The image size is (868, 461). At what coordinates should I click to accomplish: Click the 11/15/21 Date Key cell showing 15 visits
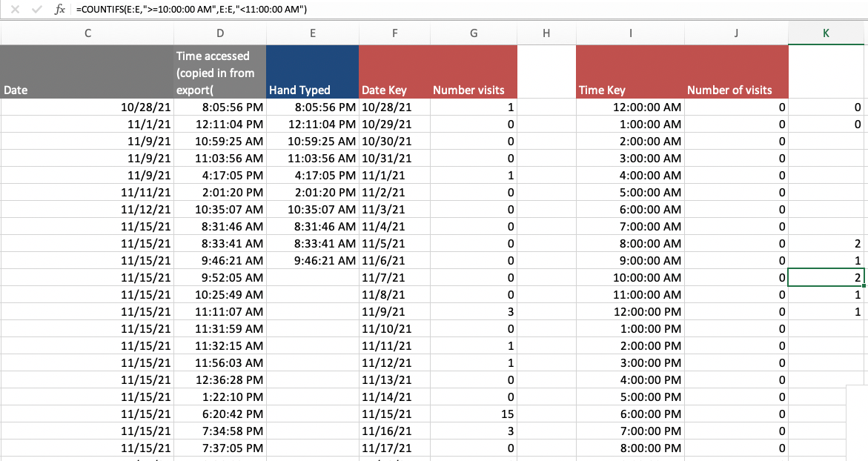tap(394, 414)
